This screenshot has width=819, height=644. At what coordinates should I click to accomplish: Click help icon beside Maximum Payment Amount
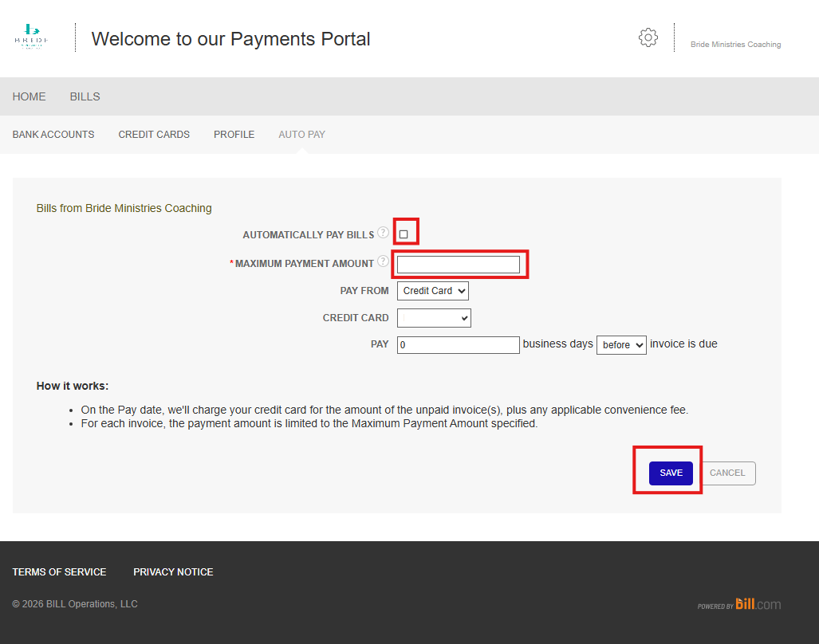point(383,261)
